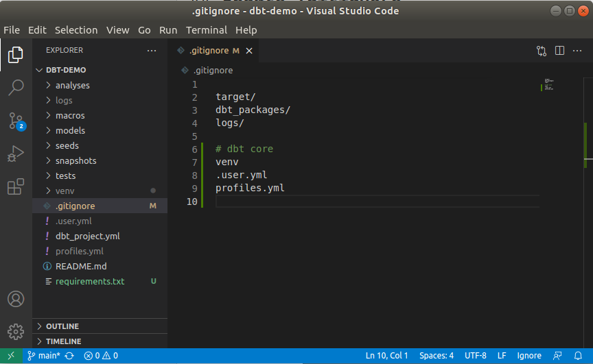Open the feedback icon in status bar
Screen dimensions: 593x364
click(557, 356)
